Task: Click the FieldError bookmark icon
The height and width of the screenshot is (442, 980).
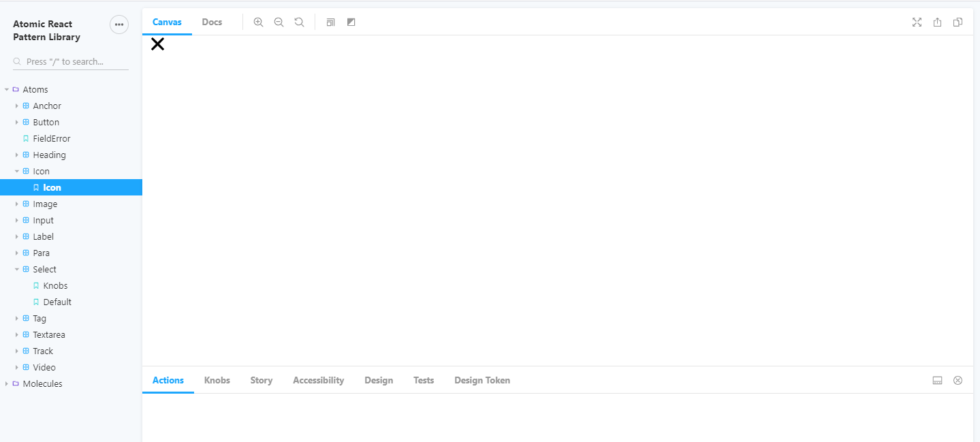Action: pyautogui.click(x=26, y=138)
